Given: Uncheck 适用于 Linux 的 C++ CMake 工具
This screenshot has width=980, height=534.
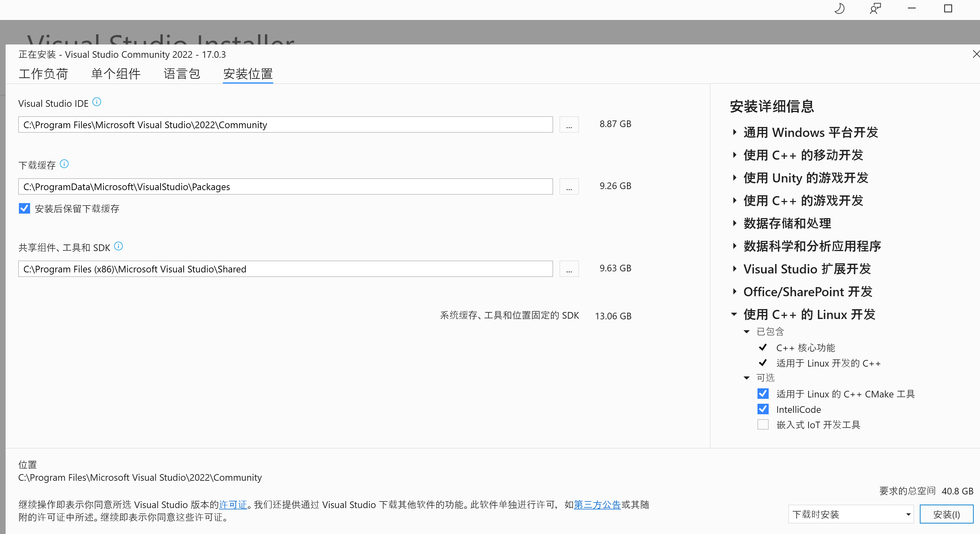Looking at the screenshot, I should [763, 394].
